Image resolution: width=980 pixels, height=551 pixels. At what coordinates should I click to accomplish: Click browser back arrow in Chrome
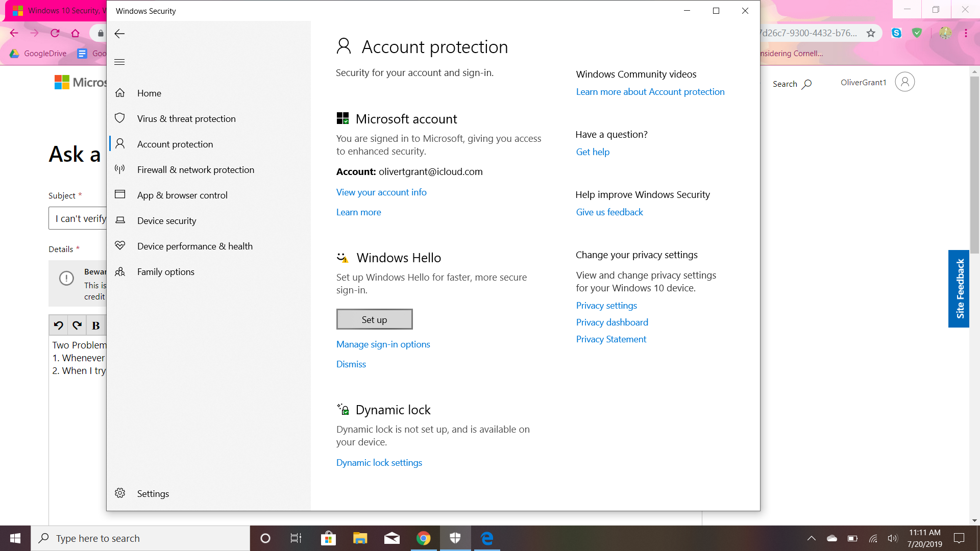tap(14, 33)
